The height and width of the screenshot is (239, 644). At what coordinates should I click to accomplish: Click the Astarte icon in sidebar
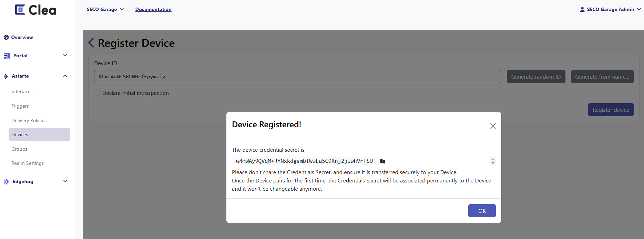coord(6,76)
